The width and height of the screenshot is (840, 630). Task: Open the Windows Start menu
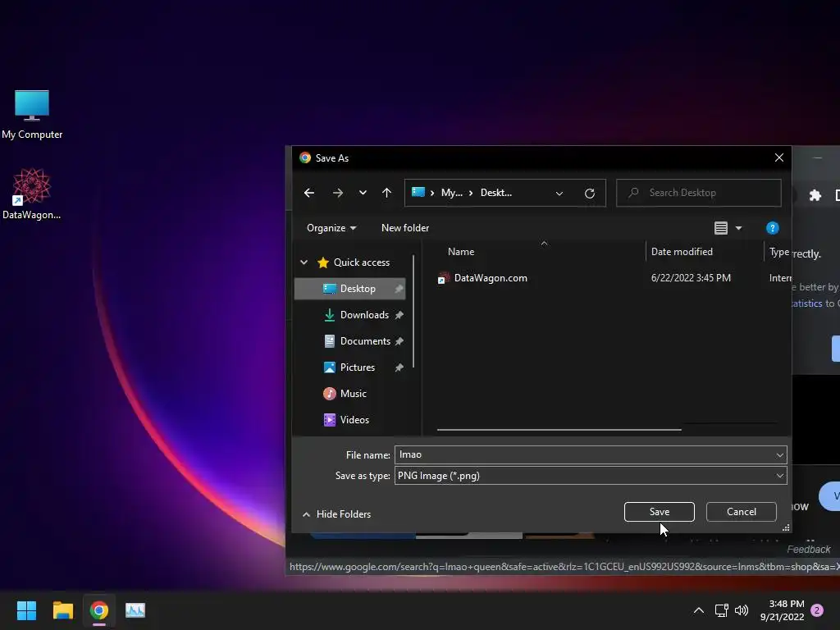[x=26, y=610]
